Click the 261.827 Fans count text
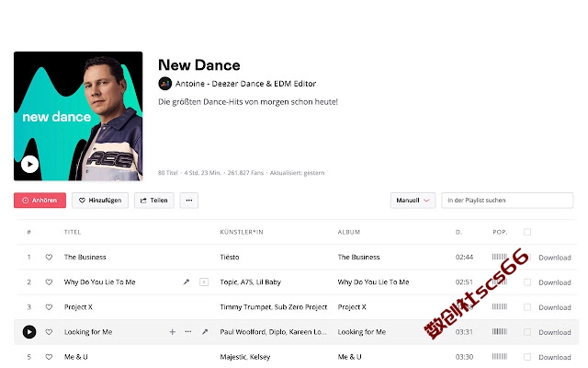The height and width of the screenshot is (368, 588). 245,173
